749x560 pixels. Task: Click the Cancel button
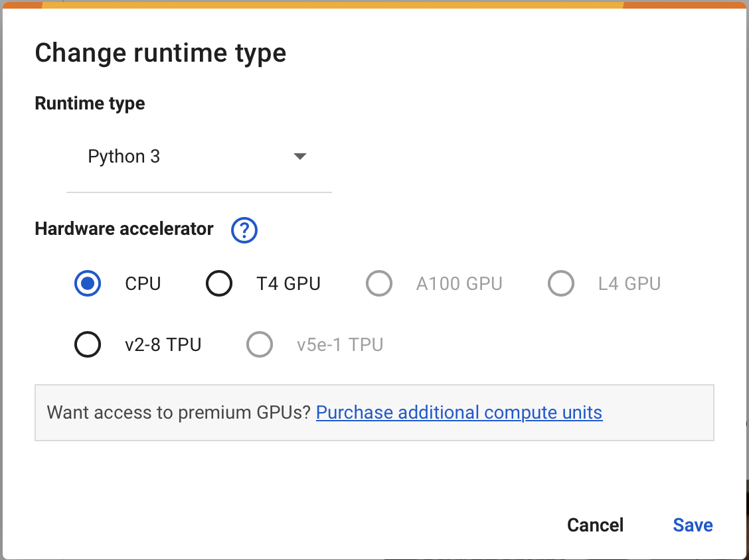click(x=595, y=525)
